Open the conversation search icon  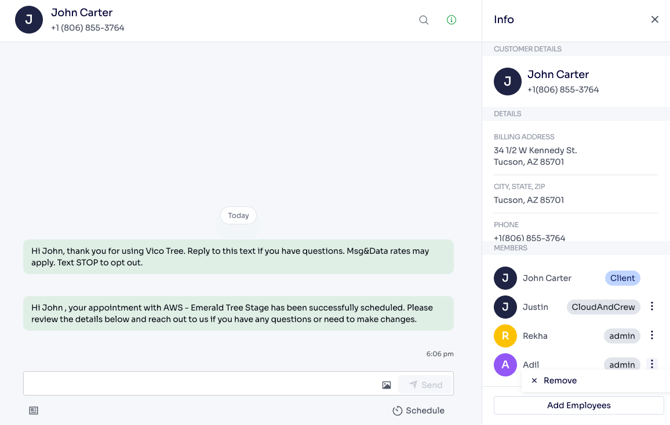pyautogui.click(x=424, y=20)
